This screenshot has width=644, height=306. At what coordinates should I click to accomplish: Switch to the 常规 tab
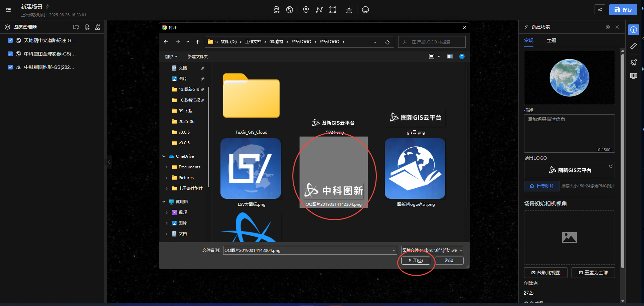click(528, 40)
